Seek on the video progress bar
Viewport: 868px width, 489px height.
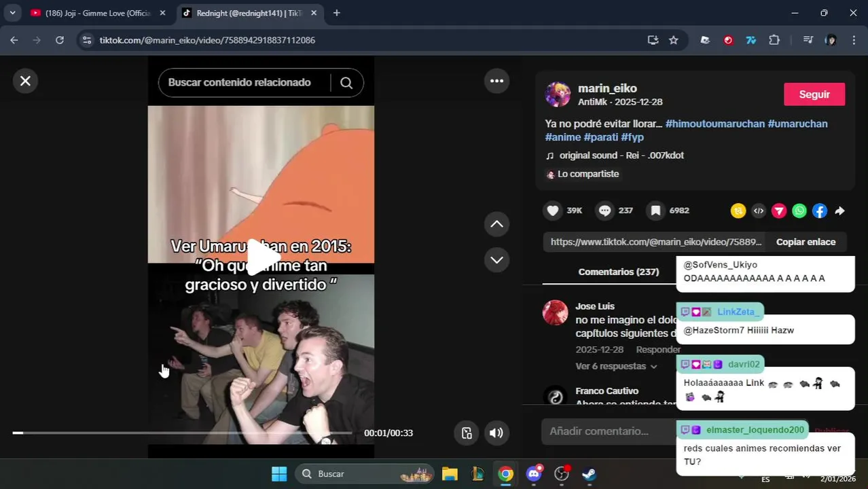pos(182,433)
